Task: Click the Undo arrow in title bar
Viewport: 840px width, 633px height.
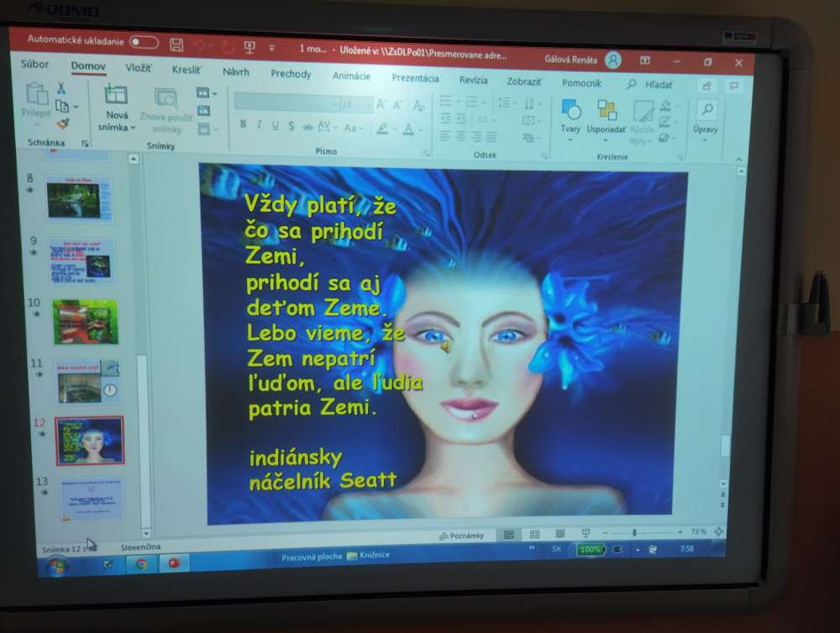Action: point(200,46)
